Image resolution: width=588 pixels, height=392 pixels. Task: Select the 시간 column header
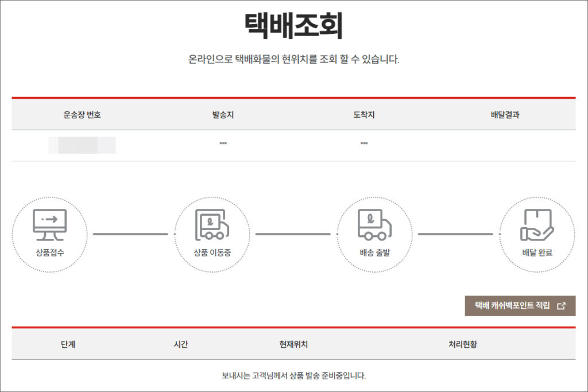(181, 344)
